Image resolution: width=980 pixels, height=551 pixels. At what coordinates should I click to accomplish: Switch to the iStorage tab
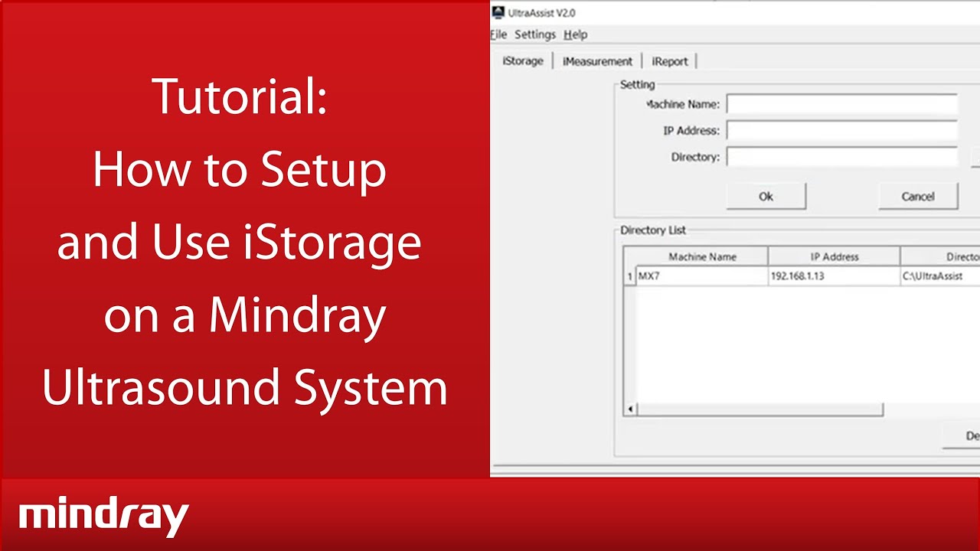click(x=523, y=61)
